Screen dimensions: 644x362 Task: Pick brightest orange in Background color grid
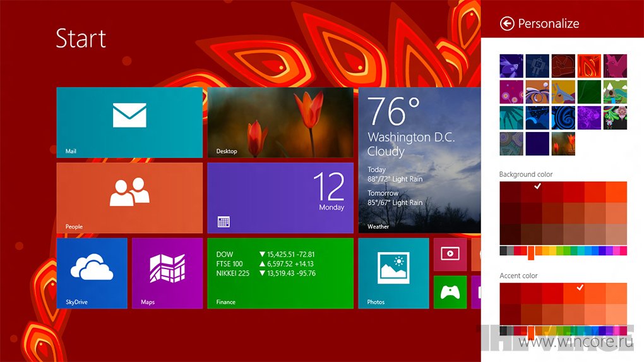pos(616,192)
